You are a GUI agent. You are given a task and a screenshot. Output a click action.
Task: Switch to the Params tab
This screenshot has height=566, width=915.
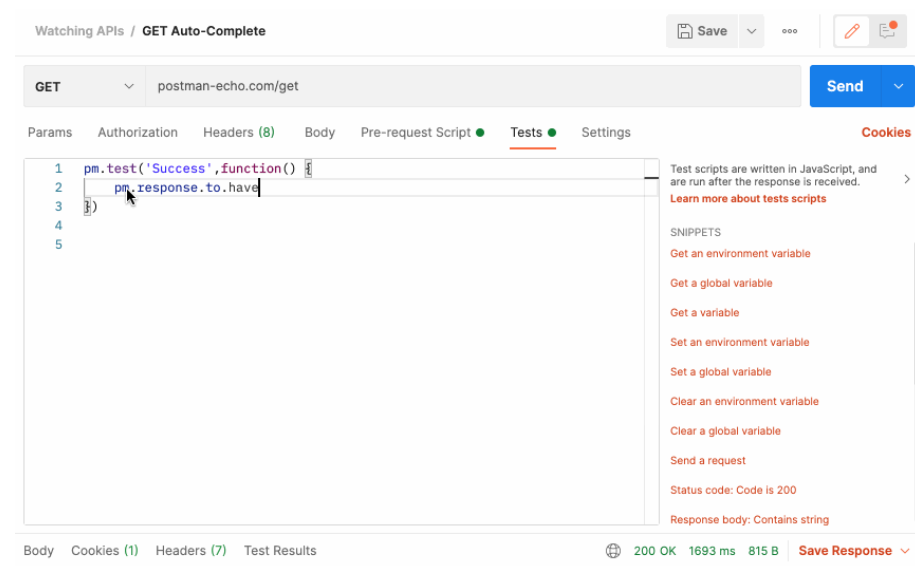coord(50,132)
